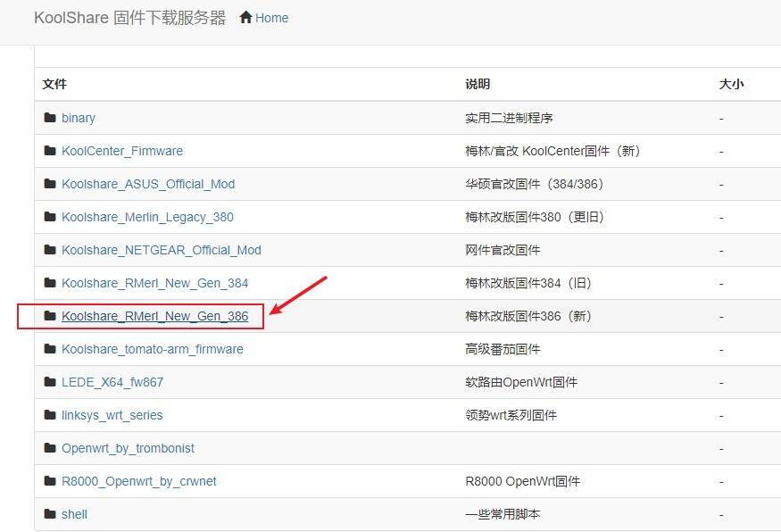Click the folder icon beside Koolshare_Merlin_Legacy_380
Screen dimensions: 781x532
tap(51, 216)
